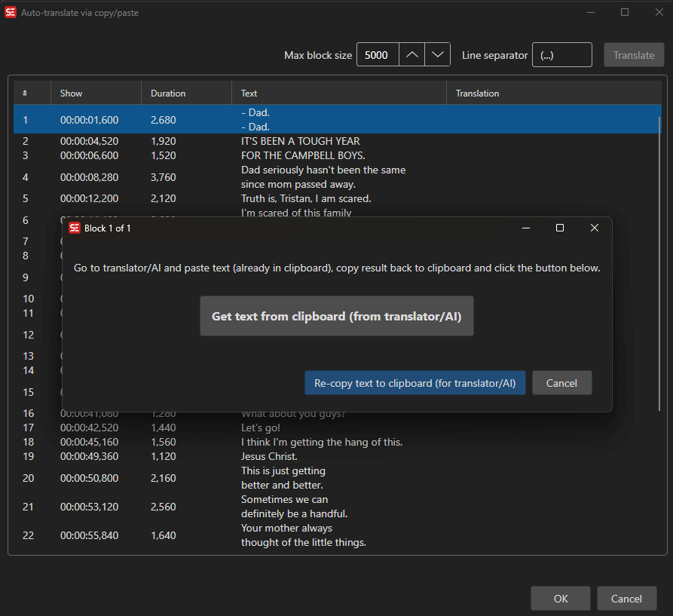Cancel the Block 1 of 1 dialog

tap(561, 383)
